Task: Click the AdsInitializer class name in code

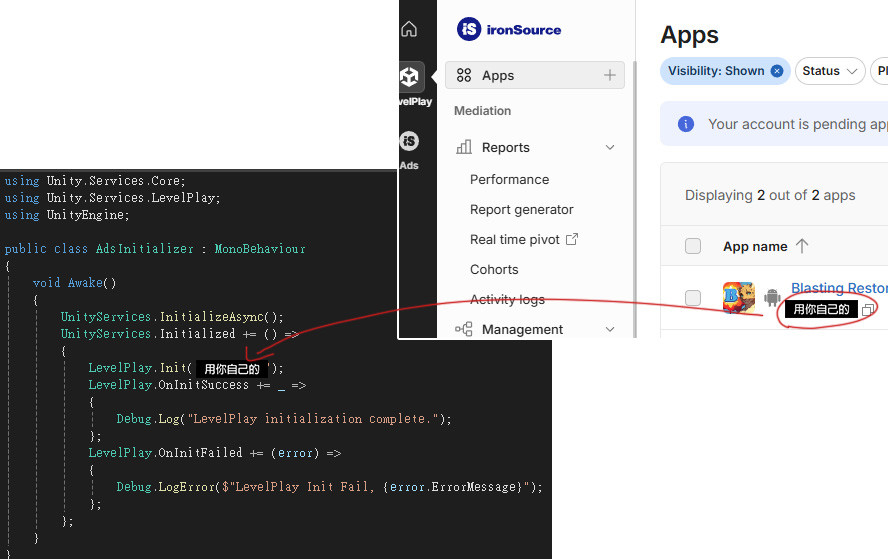Action: pyautogui.click(x=144, y=249)
